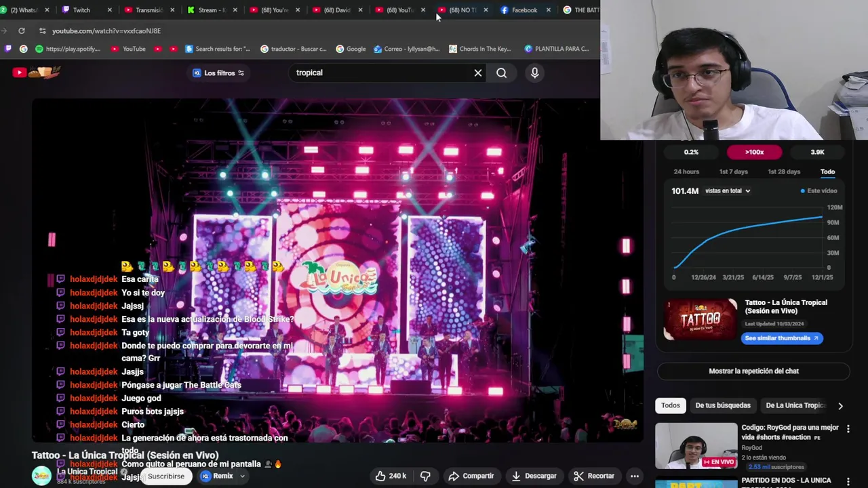This screenshot has width=868, height=488.
Task: Click the Descargar download button
Action: click(x=534, y=476)
